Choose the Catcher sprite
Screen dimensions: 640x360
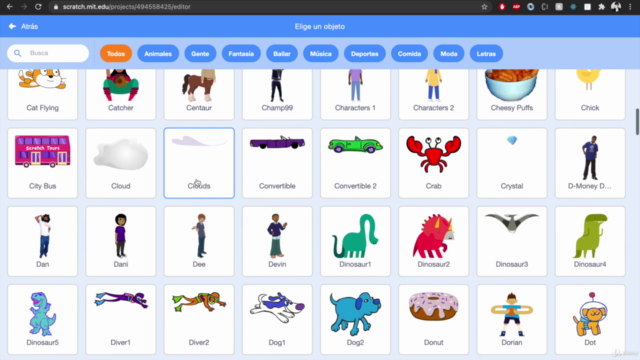[121, 94]
